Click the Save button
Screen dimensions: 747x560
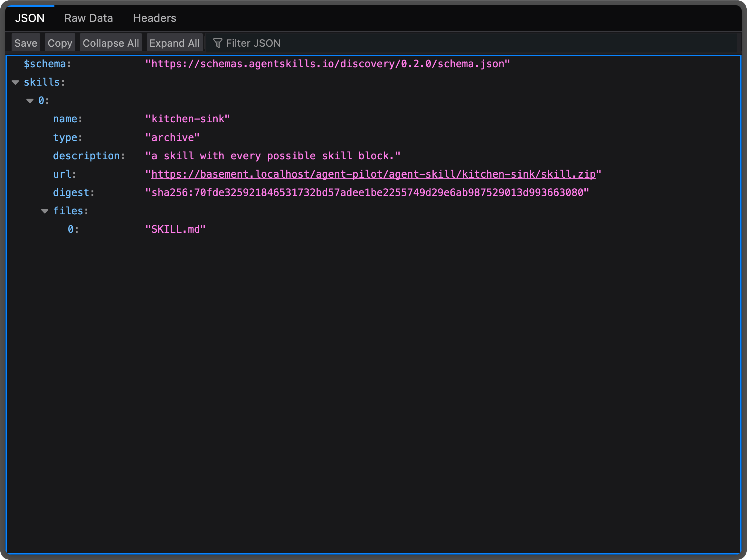pos(26,43)
